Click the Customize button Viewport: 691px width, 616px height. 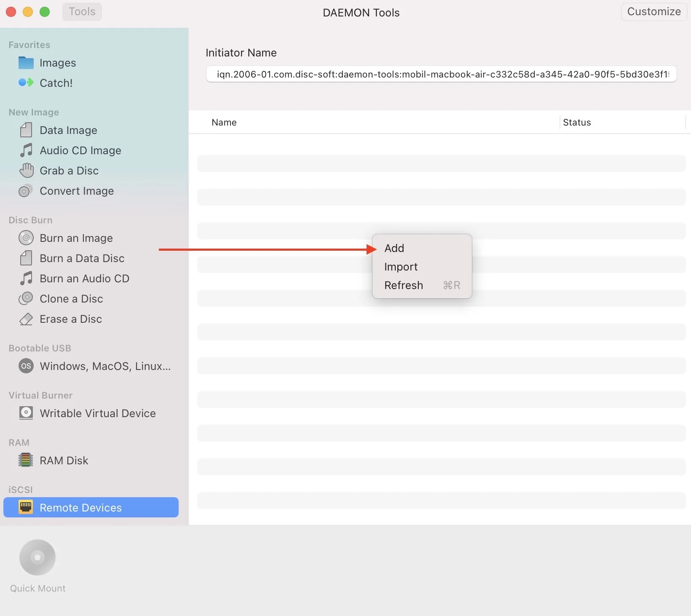654,12
